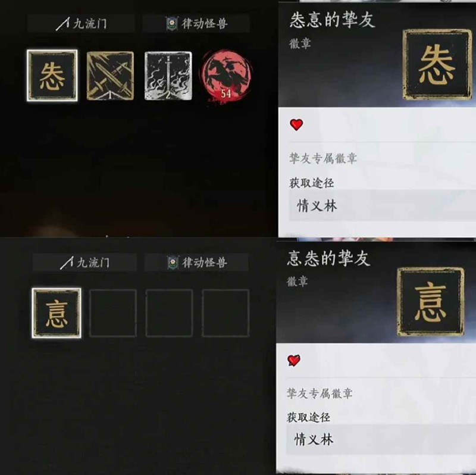476x475 pixels.
Task: Select the first empty badge slot after 意
Action: [112, 313]
